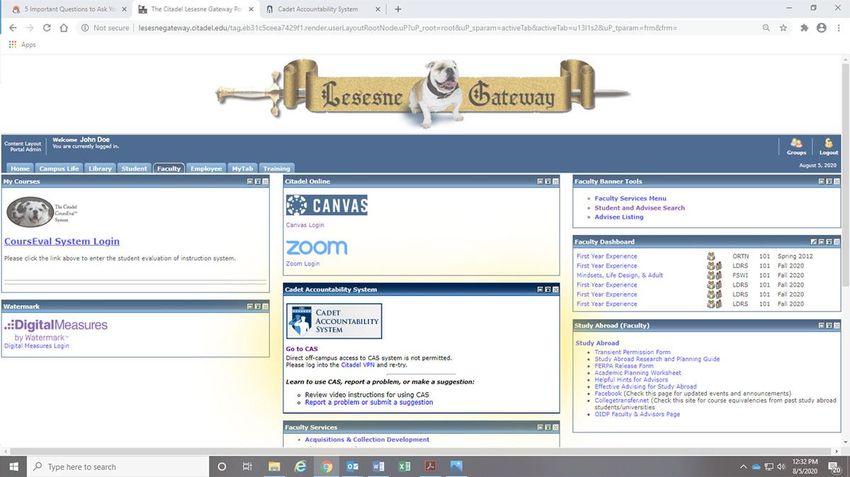Switch to the Home portal tab
Screen dimensions: 850x477
click(x=20, y=169)
